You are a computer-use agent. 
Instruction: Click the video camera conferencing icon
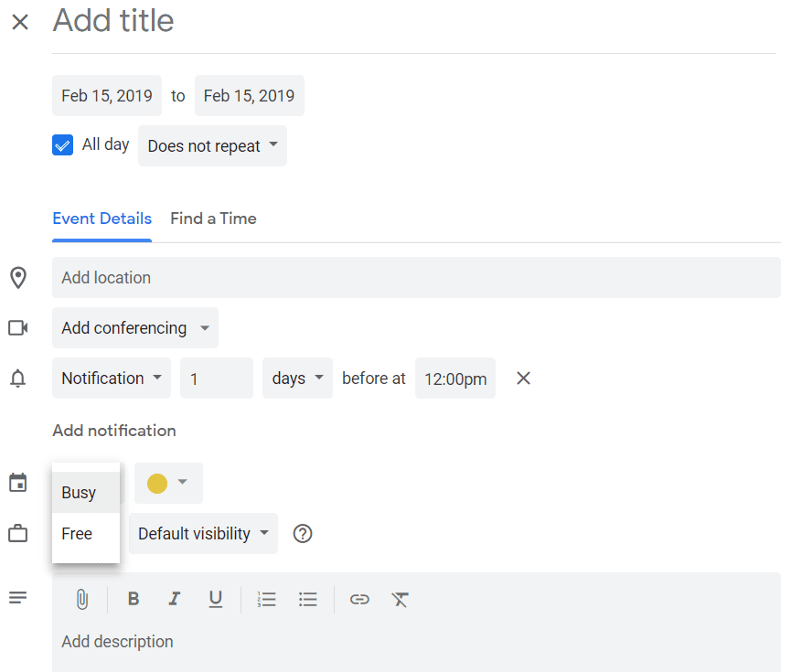(x=18, y=328)
